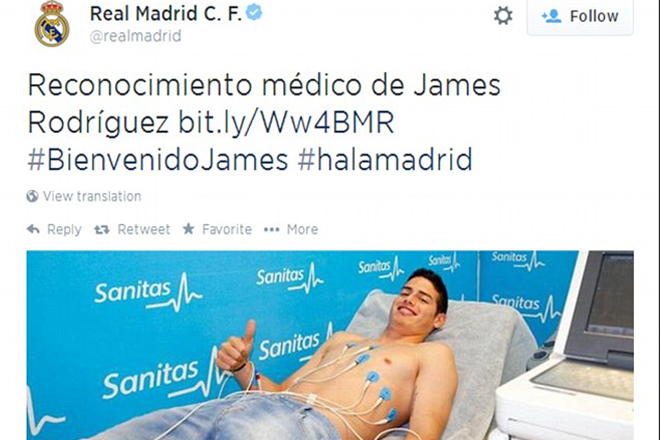Click View translation text
Viewport: 660px width, 440px height.
pos(92,196)
